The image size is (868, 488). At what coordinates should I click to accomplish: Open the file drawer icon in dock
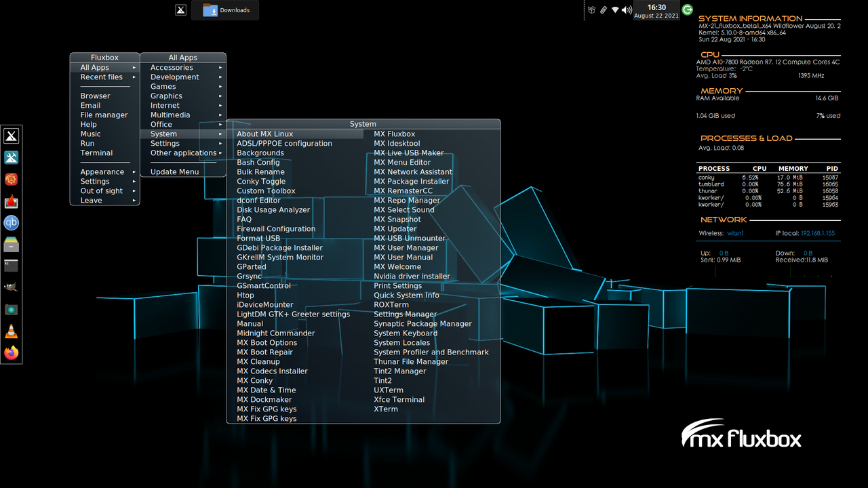(12, 245)
